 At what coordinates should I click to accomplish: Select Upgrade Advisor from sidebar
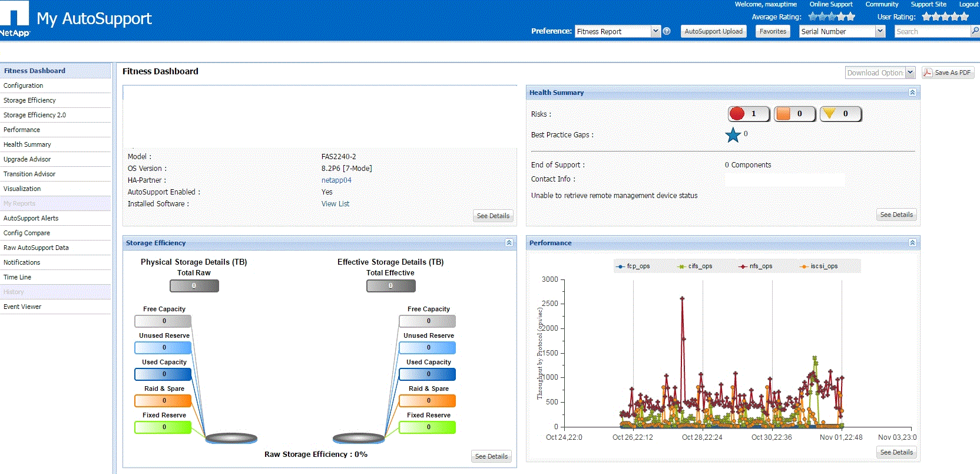click(27, 159)
